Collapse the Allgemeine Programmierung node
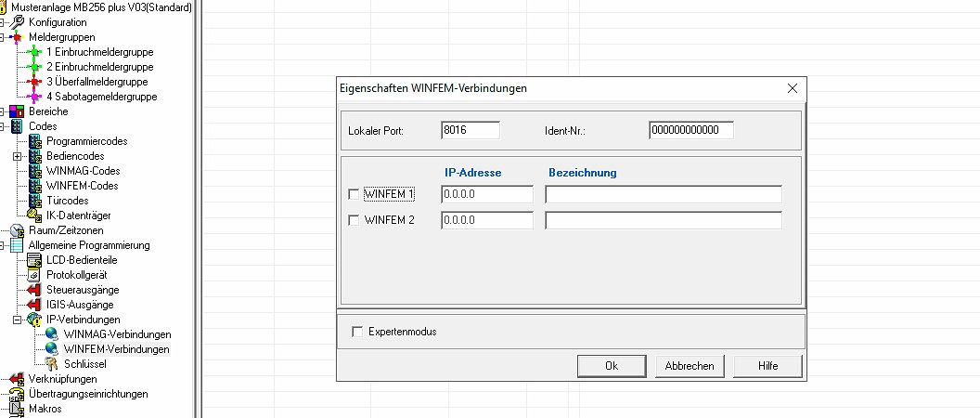This screenshot has height=418, width=980. 3,245
